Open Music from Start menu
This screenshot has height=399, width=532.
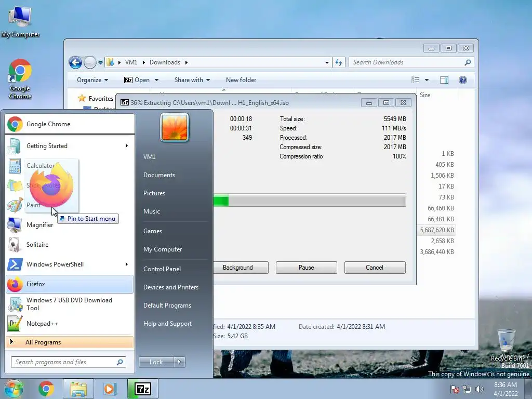tap(152, 211)
